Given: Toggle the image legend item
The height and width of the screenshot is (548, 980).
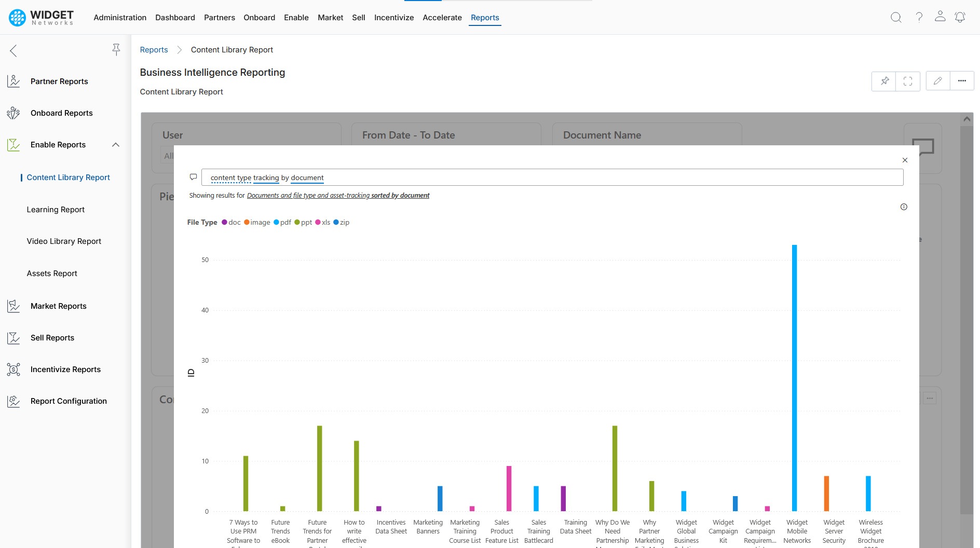Looking at the screenshot, I should (x=257, y=222).
